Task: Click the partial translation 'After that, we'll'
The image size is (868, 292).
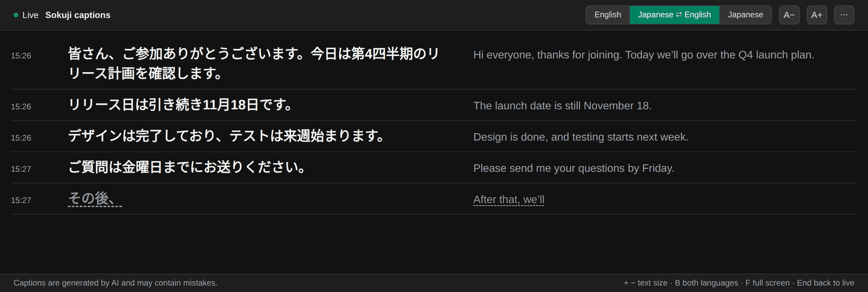Action: pyautogui.click(x=509, y=200)
